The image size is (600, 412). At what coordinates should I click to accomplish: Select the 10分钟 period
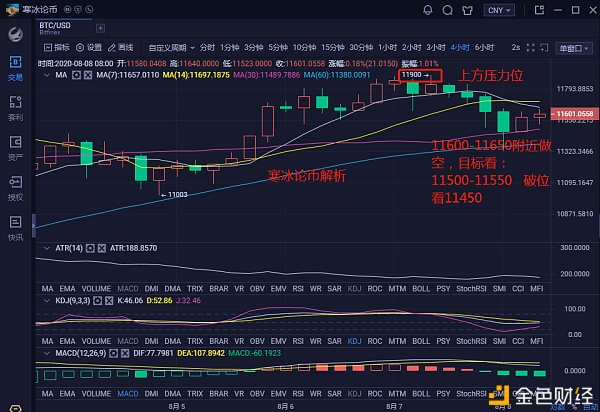pyautogui.click(x=304, y=47)
